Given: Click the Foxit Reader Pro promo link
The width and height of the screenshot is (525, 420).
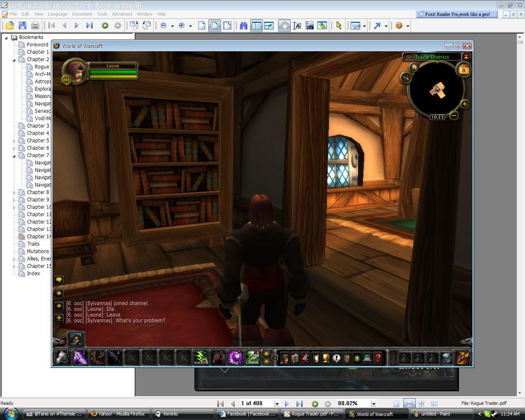Looking at the screenshot, I should click(457, 14).
